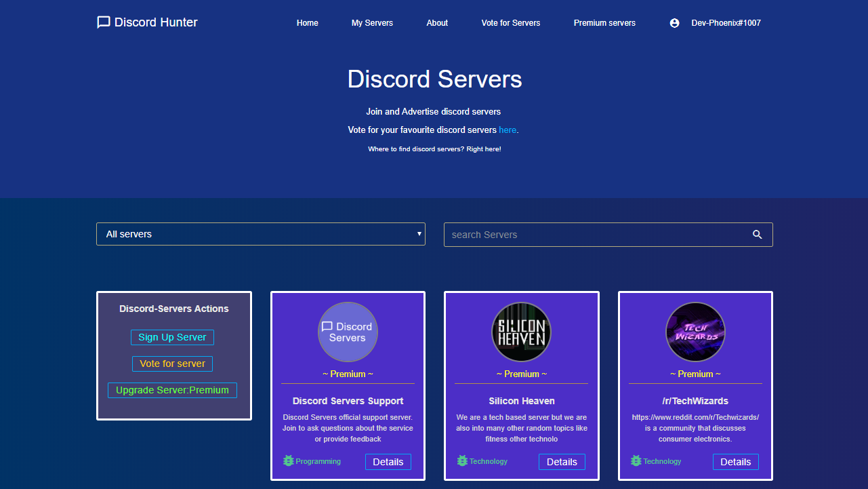Click Premium badge on Discord Servers Support
The image size is (868, 489).
coord(348,374)
